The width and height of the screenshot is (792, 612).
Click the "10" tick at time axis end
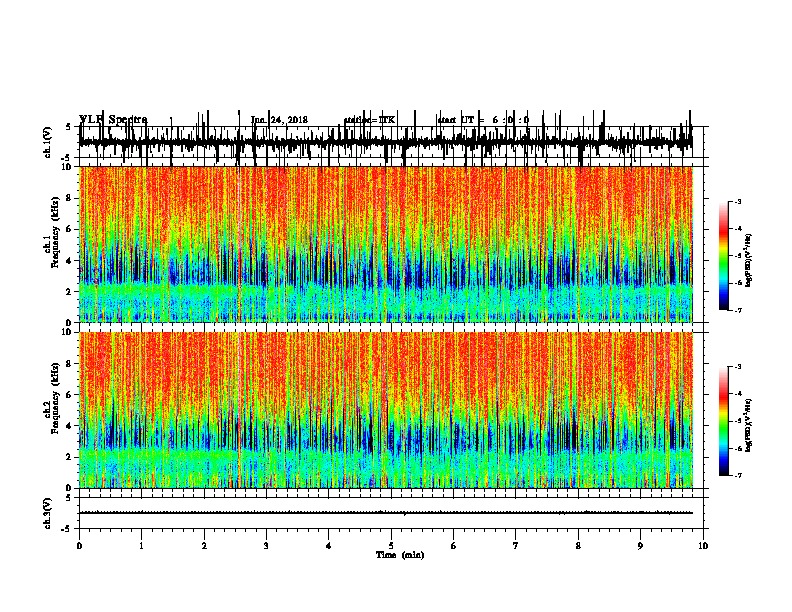click(x=703, y=546)
